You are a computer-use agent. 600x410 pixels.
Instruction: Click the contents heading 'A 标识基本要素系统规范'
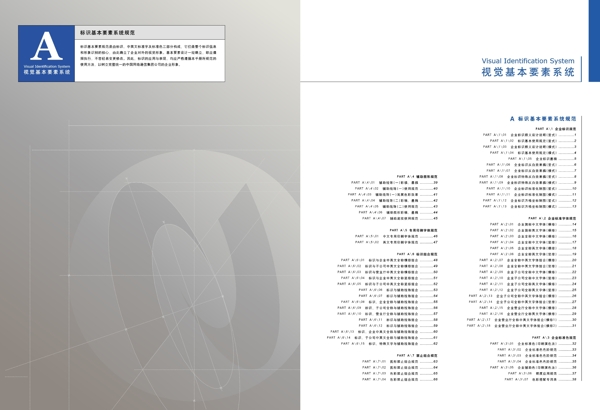[543, 119]
